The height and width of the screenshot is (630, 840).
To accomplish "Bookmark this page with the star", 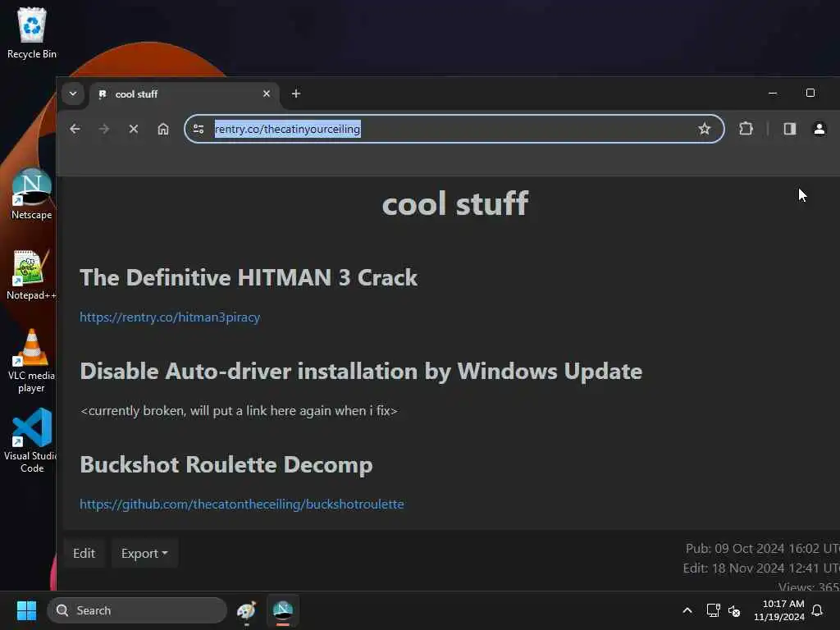I will click(x=705, y=129).
